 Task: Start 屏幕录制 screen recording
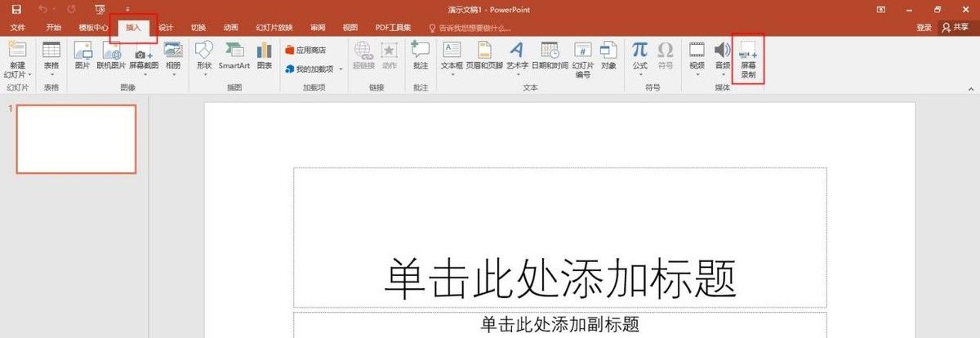748,60
